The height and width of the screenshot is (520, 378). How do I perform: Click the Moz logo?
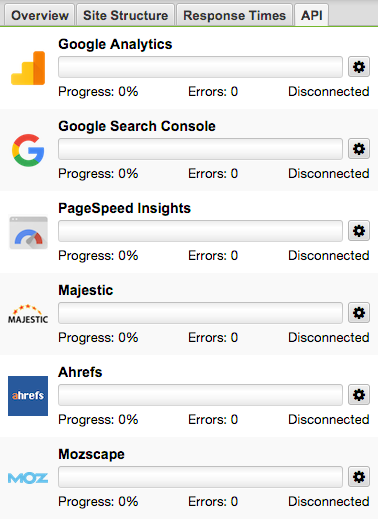pos(28,478)
